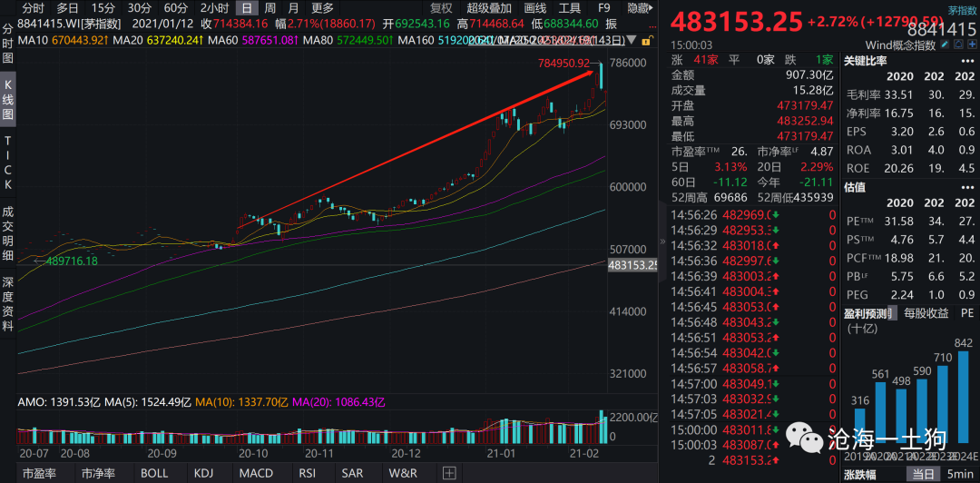980x483 pixels.
Task: Click the MA10 value 670443.92
Action: pyautogui.click(x=79, y=40)
